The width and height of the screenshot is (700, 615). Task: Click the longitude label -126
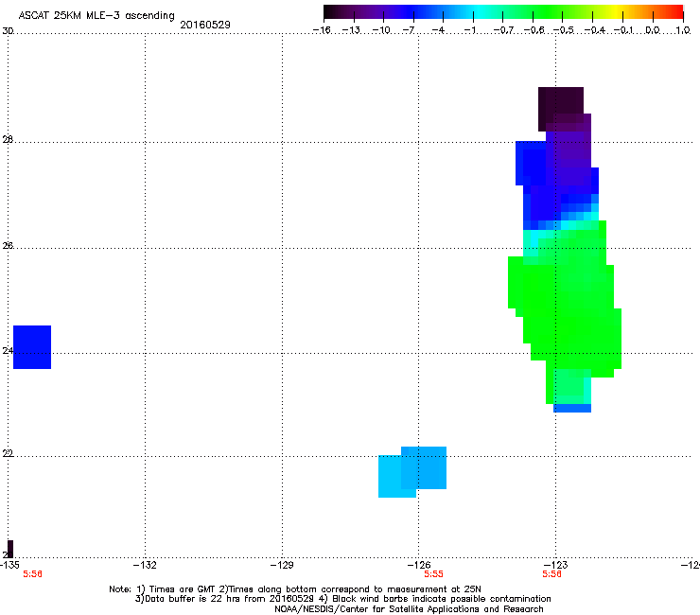pyautogui.click(x=419, y=565)
